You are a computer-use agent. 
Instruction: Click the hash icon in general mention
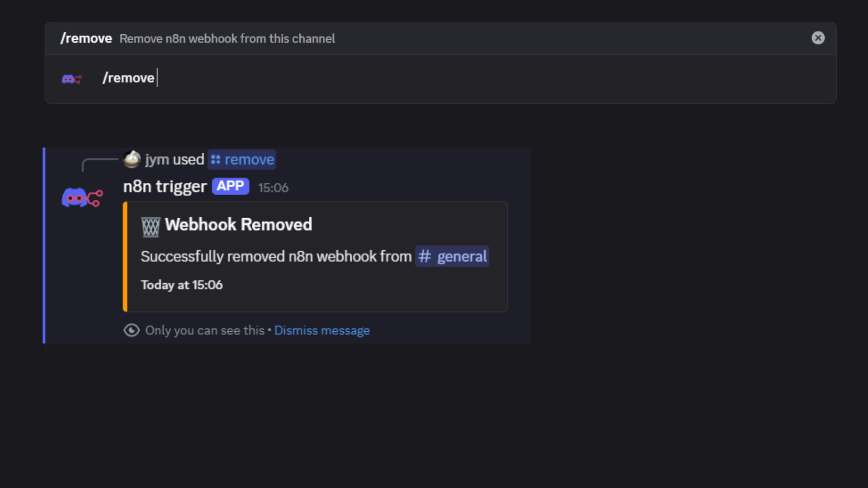tap(424, 257)
